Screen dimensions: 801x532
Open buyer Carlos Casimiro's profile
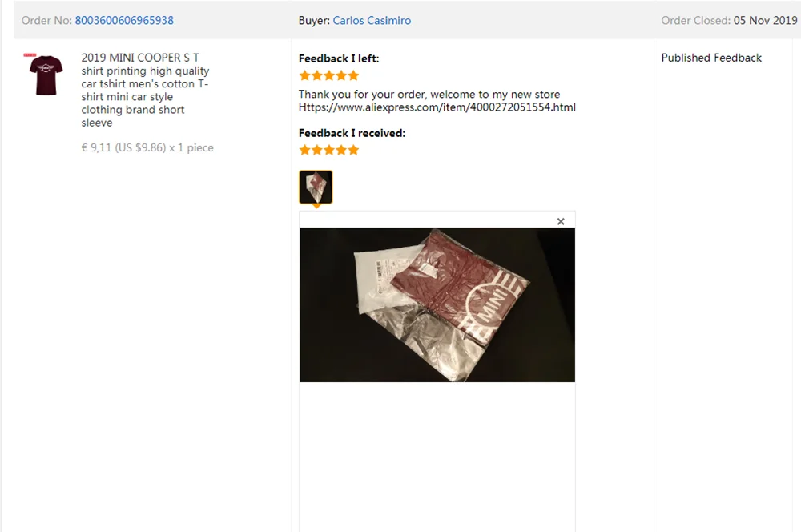coord(372,21)
